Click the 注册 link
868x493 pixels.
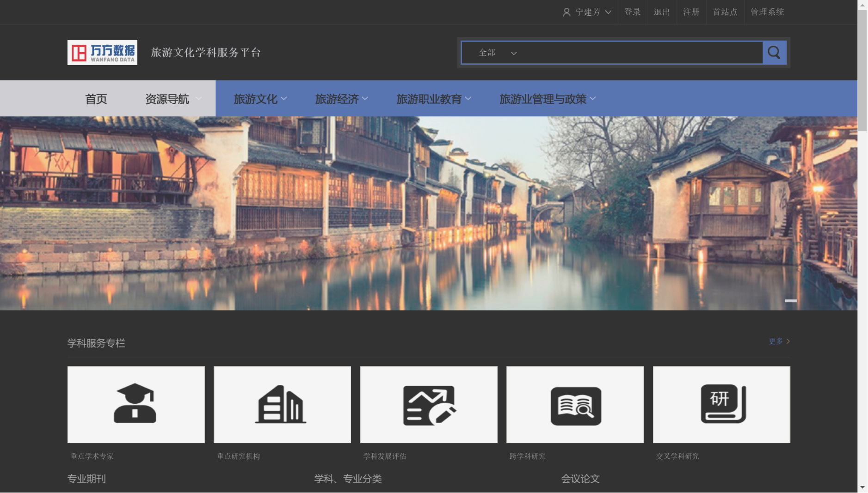point(691,12)
